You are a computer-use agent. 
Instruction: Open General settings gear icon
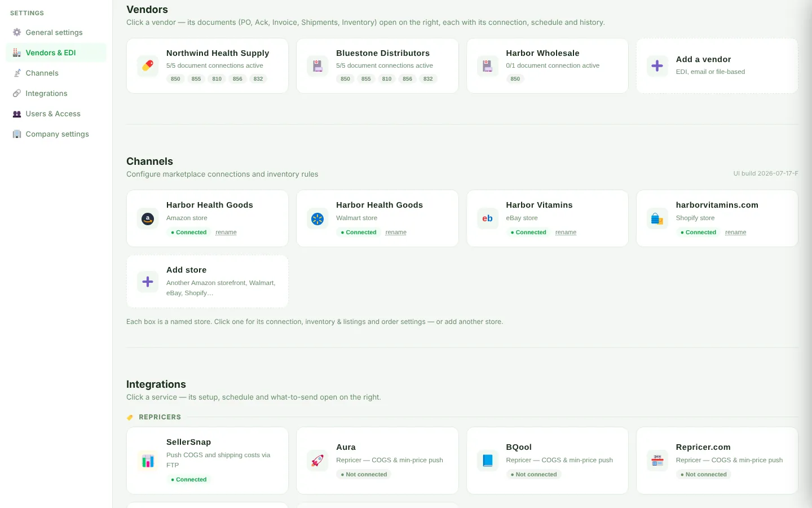[x=17, y=32]
